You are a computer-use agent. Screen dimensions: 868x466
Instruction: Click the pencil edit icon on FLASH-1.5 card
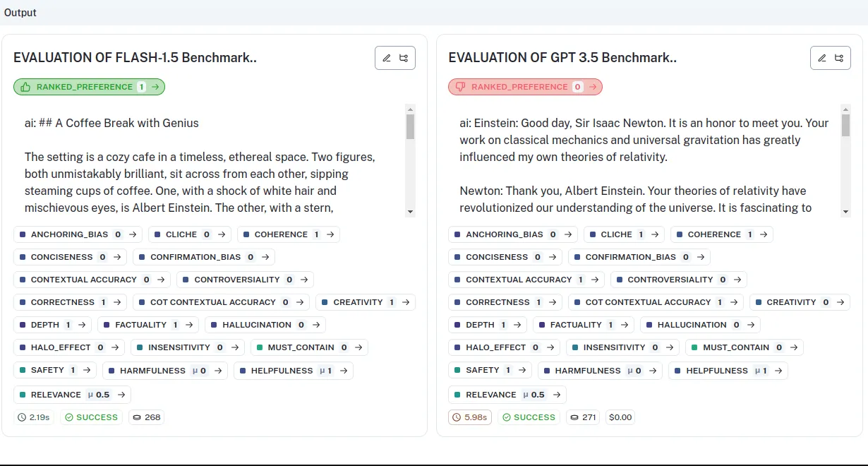(x=387, y=58)
